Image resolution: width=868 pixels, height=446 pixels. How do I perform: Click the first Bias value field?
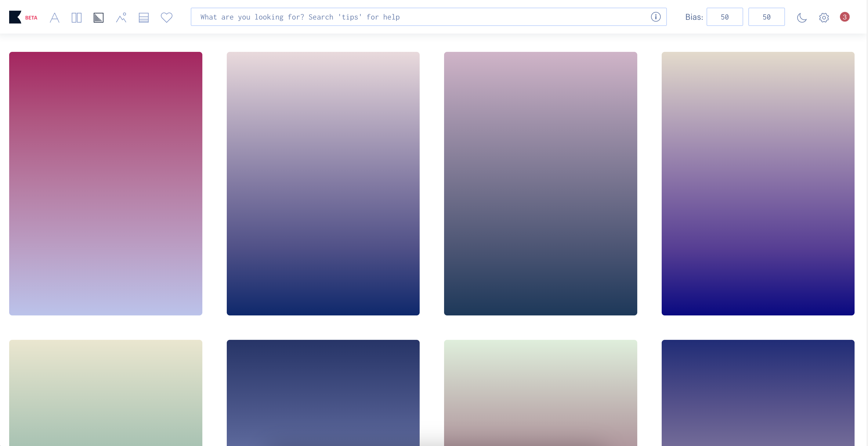[x=725, y=17]
